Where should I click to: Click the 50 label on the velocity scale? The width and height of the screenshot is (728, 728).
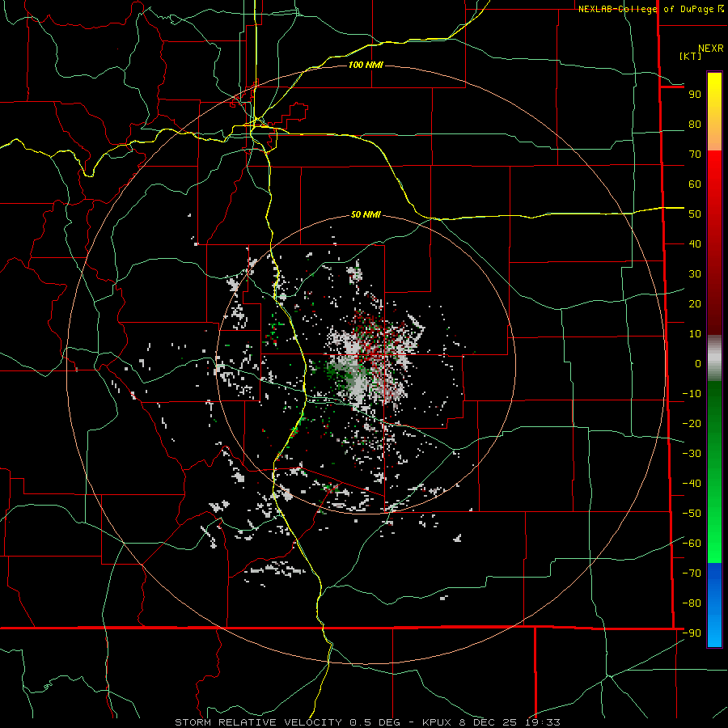coord(695,214)
